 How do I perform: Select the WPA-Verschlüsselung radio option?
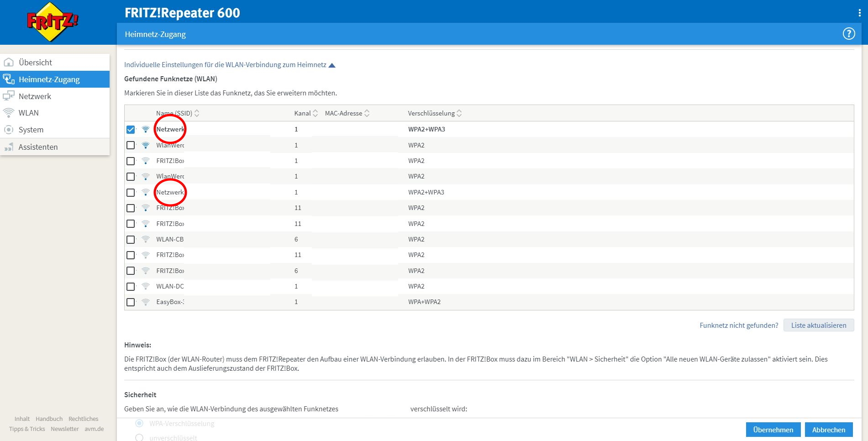[x=139, y=424]
